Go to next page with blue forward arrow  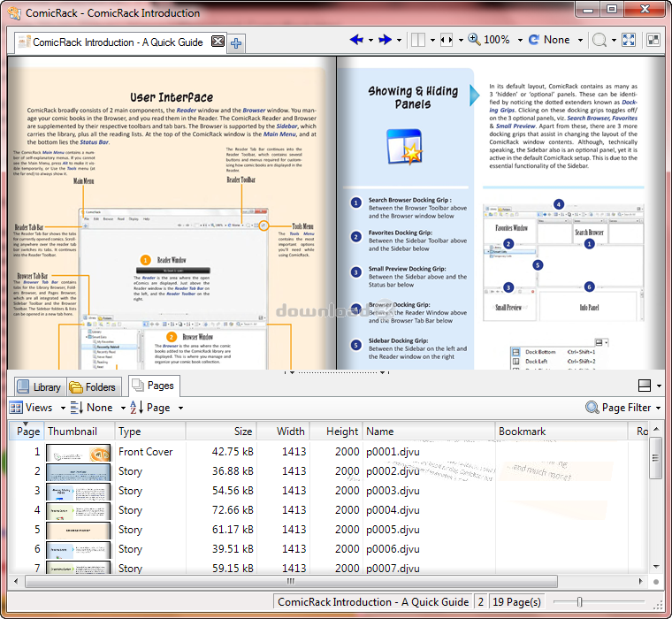tap(385, 40)
